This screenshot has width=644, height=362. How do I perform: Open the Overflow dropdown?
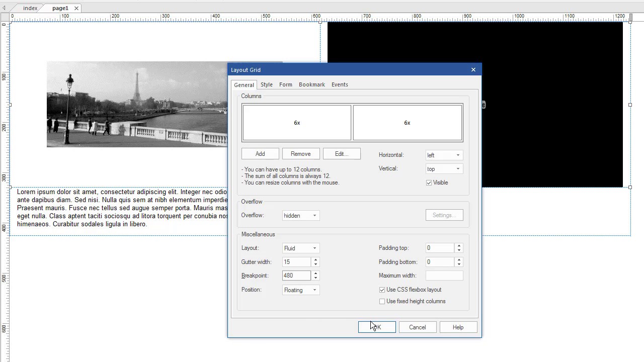coord(300,216)
